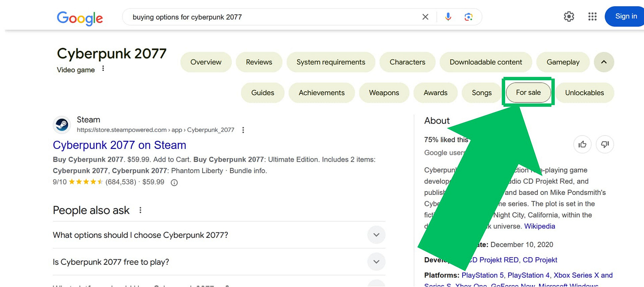Focus the search input field
644x287 pixels.
(x=274, y=17)
